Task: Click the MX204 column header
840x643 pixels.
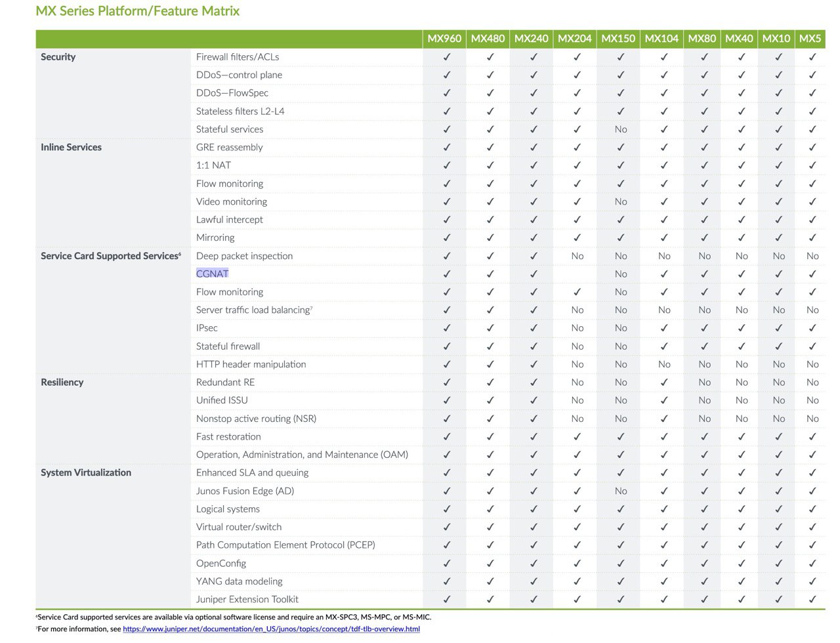Action: [574, 39]
